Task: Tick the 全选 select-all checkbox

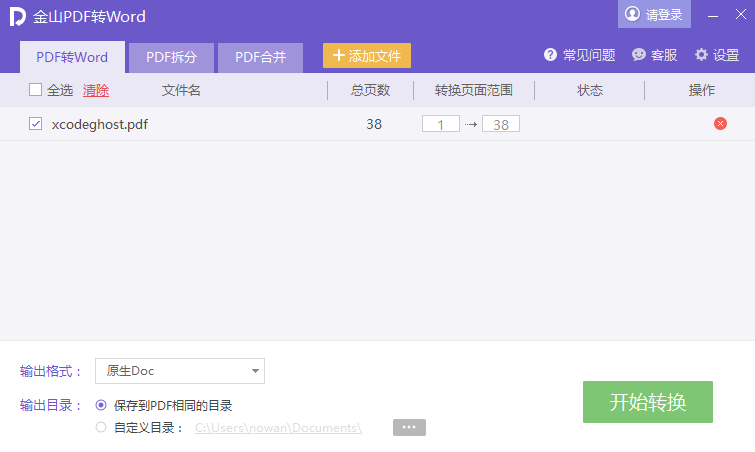Action: [35, 90]
